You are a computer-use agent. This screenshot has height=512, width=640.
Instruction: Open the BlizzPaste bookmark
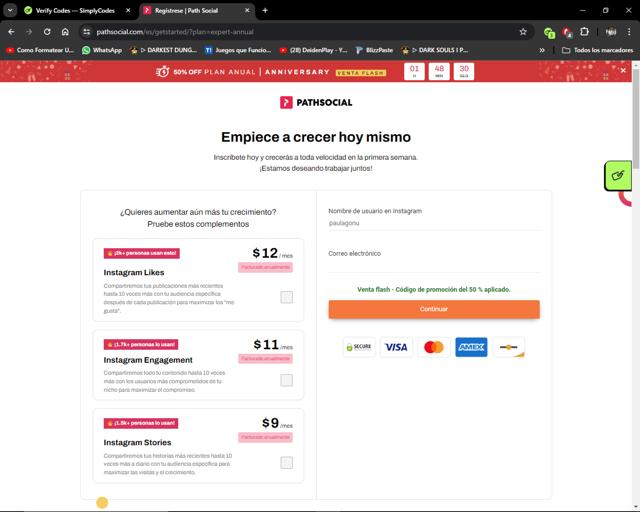click(x=374, y=50)
